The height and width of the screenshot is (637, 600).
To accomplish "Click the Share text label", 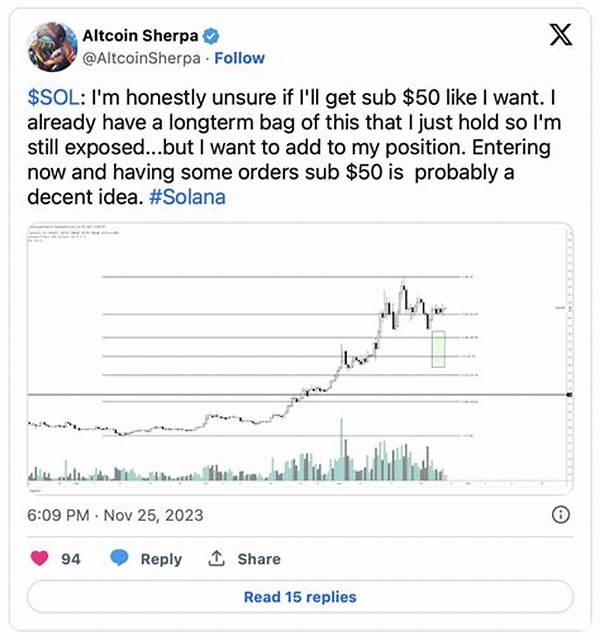I will coord(259,559).
